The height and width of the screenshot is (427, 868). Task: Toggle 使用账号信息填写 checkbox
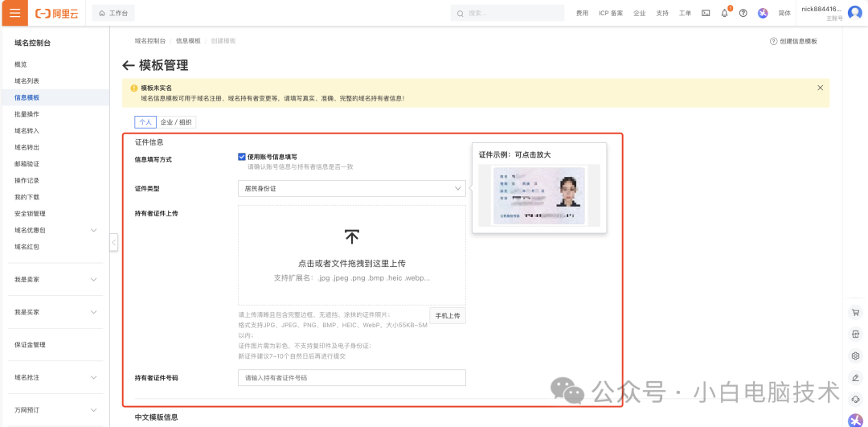pyautogui.click(x=241, y=157)
